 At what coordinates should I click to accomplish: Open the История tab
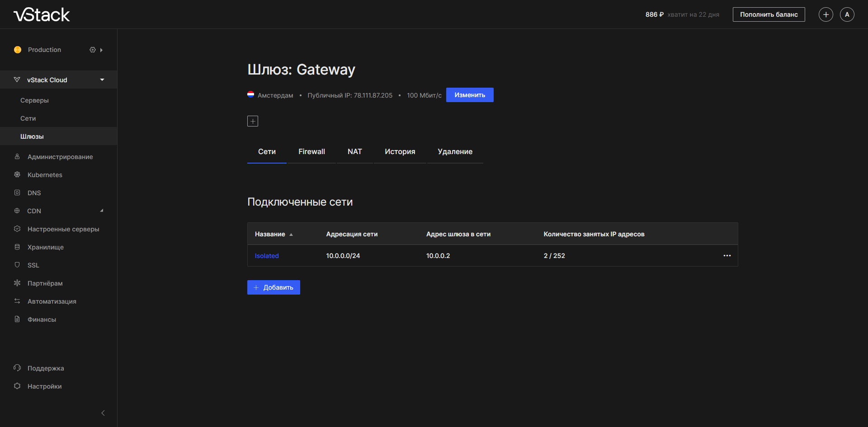400,152
